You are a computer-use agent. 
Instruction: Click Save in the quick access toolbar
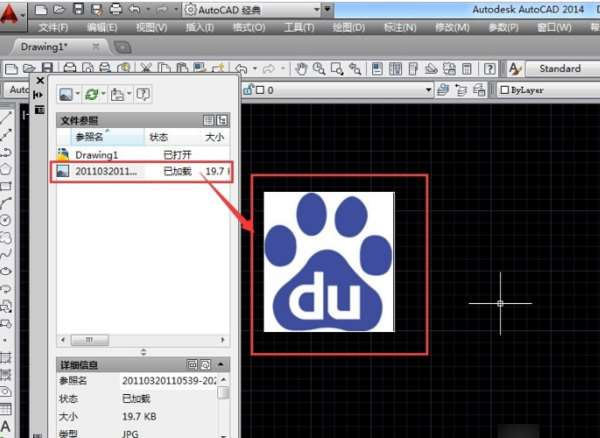[x=78, y=10]
